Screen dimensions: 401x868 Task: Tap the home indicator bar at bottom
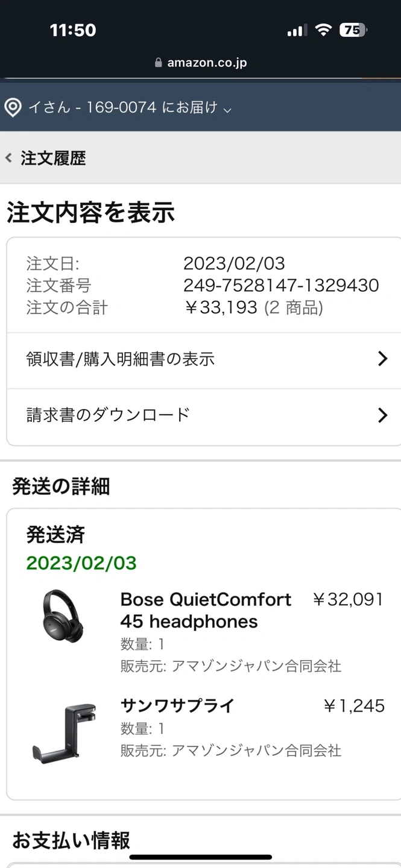click(200, 857)
